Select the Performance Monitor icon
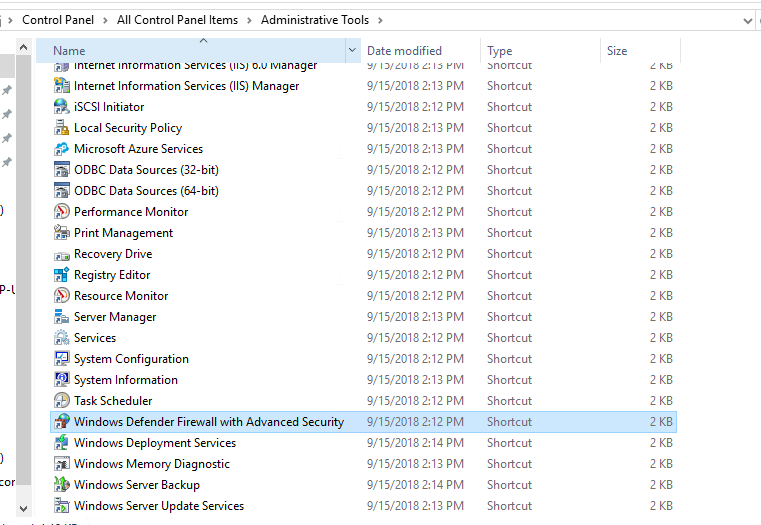This screenshot has width=761, height=525. [x=62, y=212]
